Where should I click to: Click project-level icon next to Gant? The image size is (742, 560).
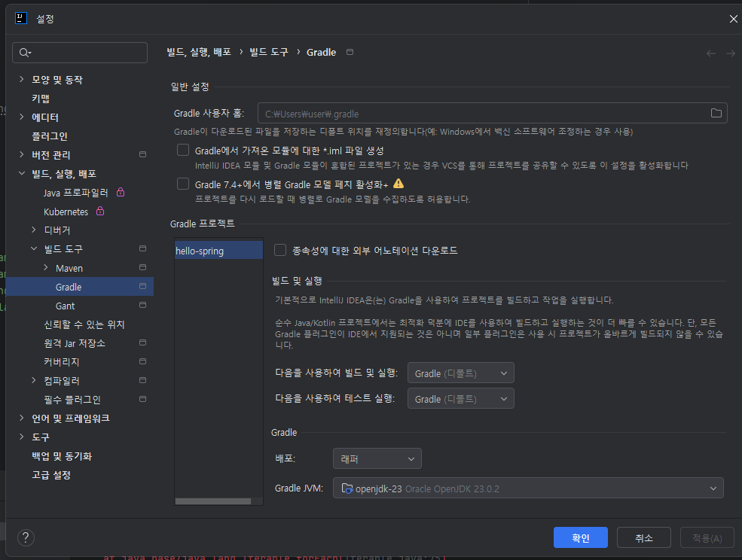click(142, 305)
